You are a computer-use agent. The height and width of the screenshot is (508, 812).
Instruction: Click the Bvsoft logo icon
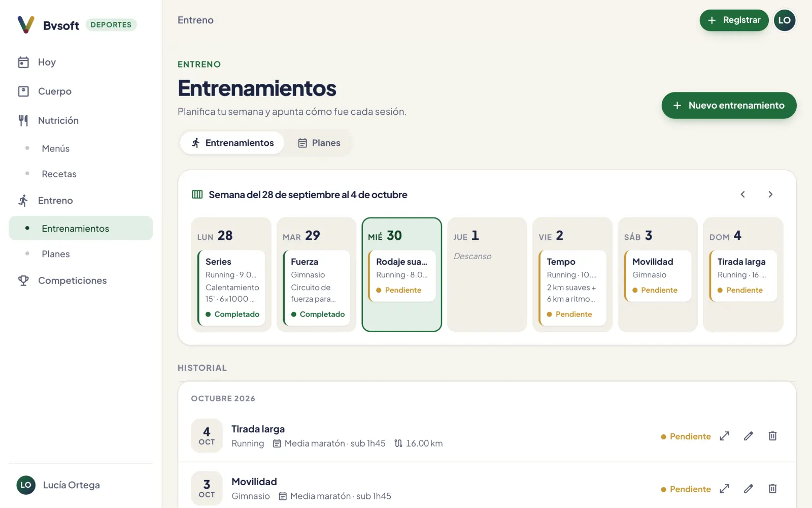26,24
